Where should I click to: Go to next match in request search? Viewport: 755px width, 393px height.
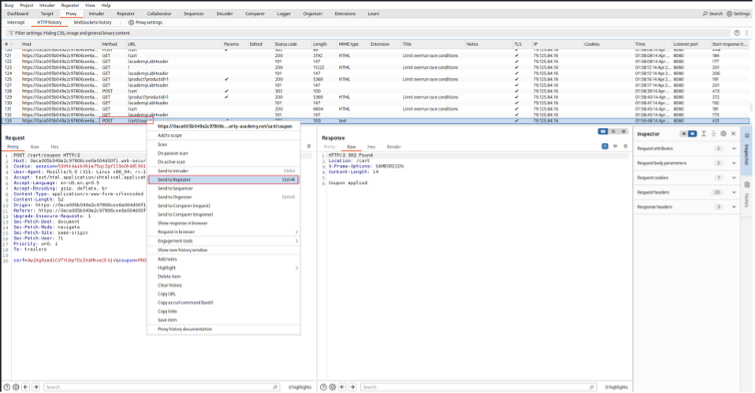[x=36, y=387]
